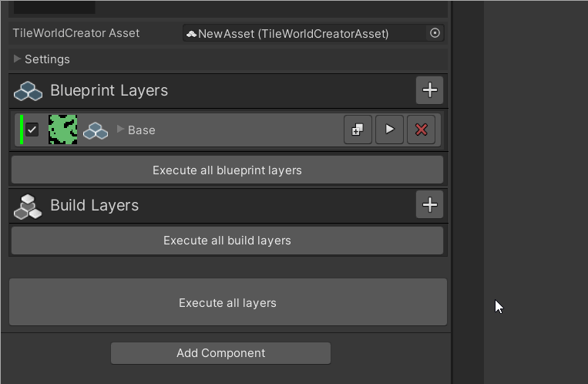Open the Add Component menu
588x384 pixels.
click(x=220, y=353)
